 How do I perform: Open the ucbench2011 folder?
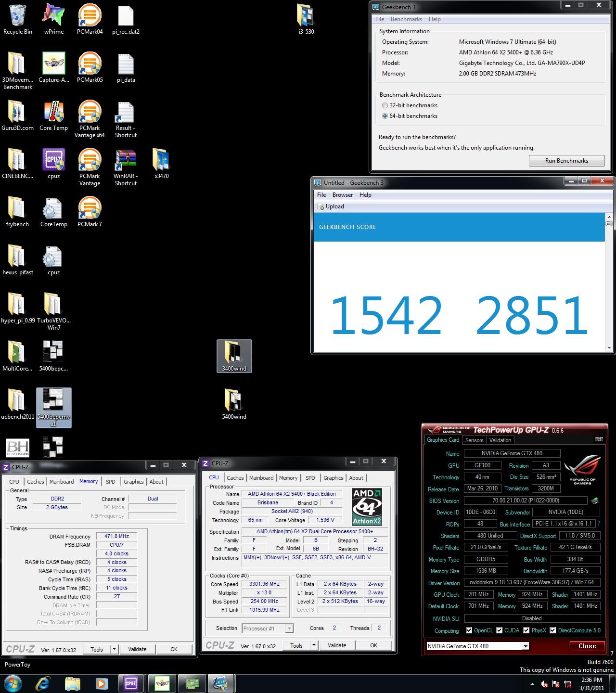18,405
